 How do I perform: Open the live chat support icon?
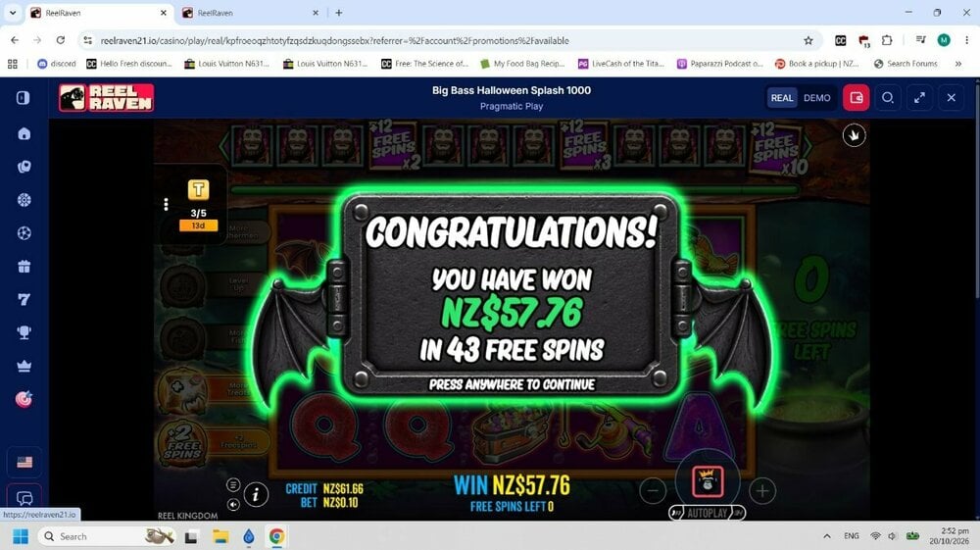tap(24, 498)
